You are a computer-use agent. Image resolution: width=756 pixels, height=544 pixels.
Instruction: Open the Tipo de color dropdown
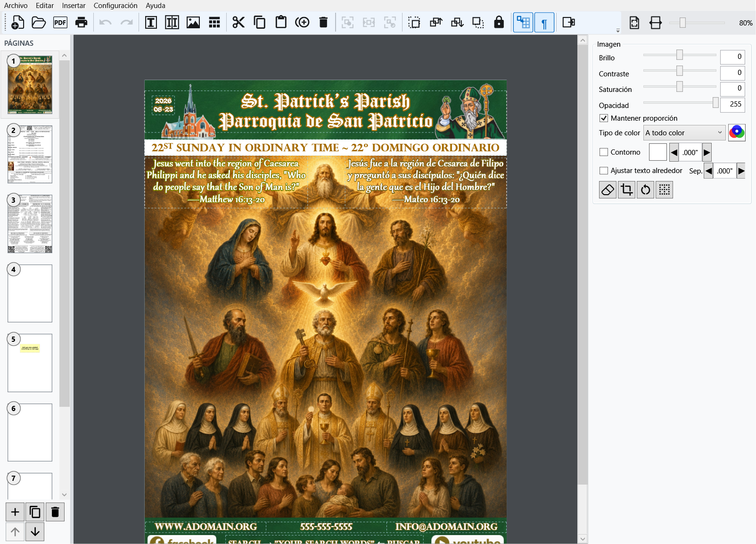(x=684, y=133)
